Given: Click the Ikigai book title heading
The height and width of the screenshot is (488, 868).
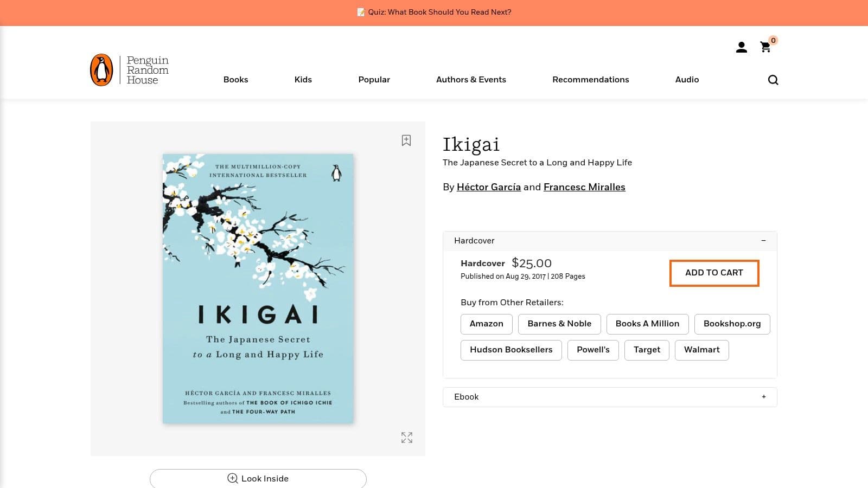Looking at the screenshot, I should coord(471,145).
